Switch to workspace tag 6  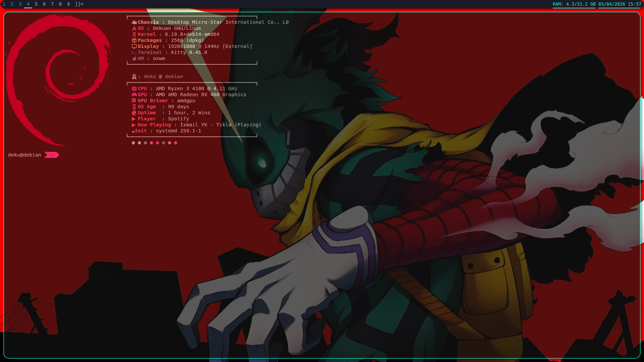(x=44, y=4)
